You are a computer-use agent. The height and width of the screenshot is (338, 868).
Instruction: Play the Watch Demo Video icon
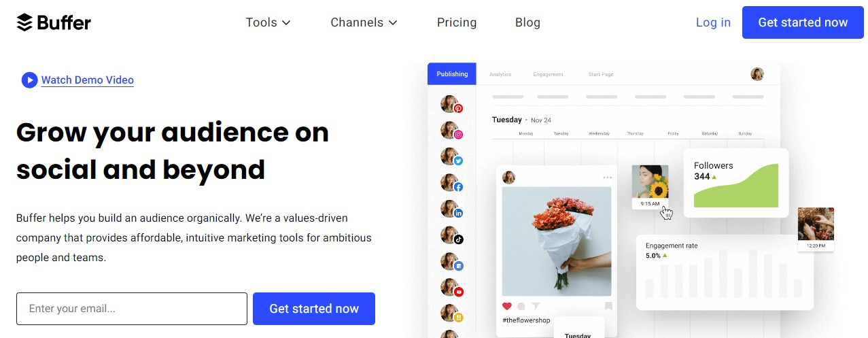(x=29, y=80)
